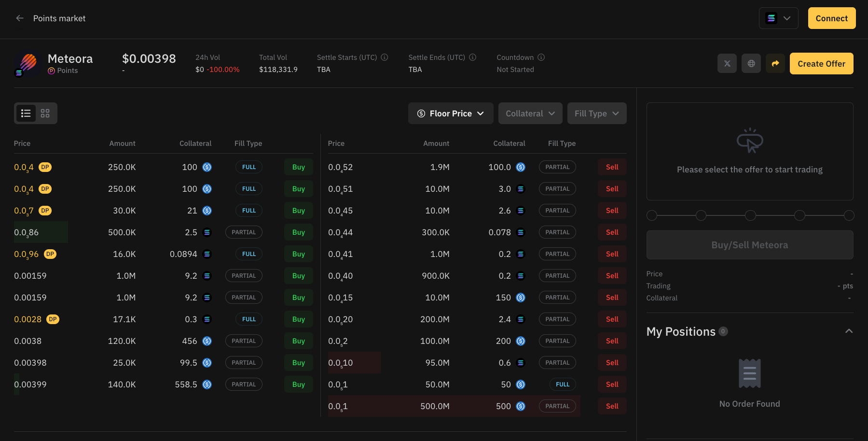Click SOL icon beside 0.0894 collateral

point(207,254)
